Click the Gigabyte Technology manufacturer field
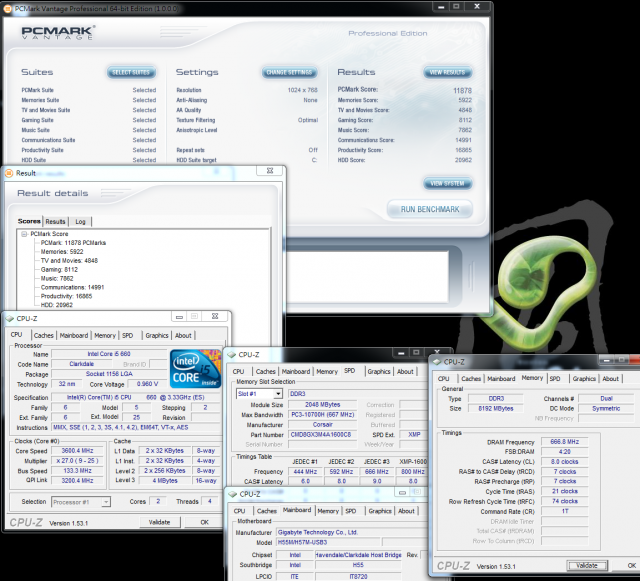This screenshot has height=581, width=640. 351,532
